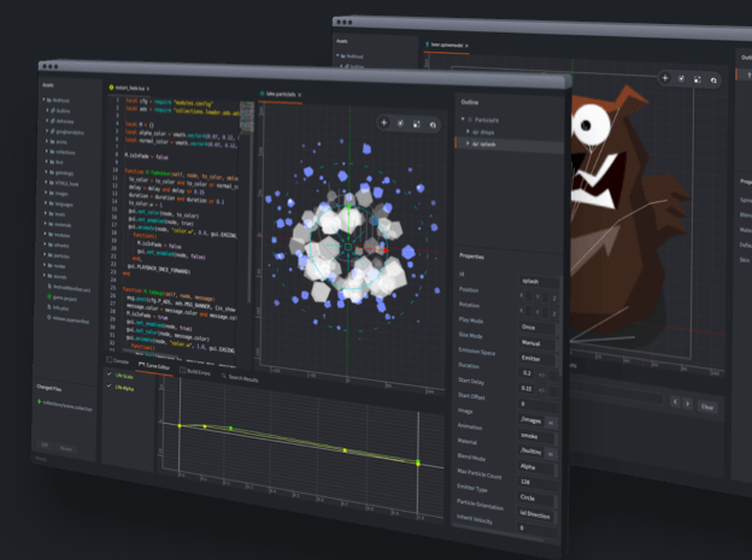Click the Id field containing splash
Image resolution: width=752 pixels, height=560 pixels.
coord(539,281)
